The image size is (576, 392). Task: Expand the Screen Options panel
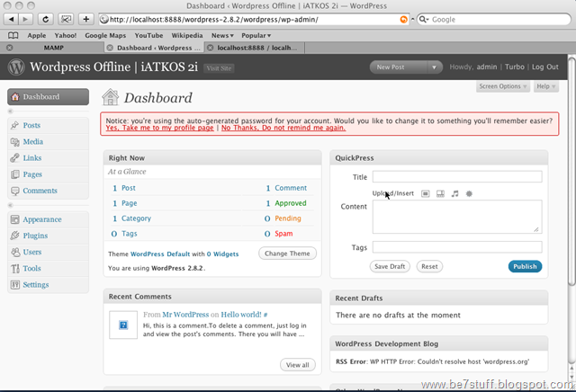point(503,86)
